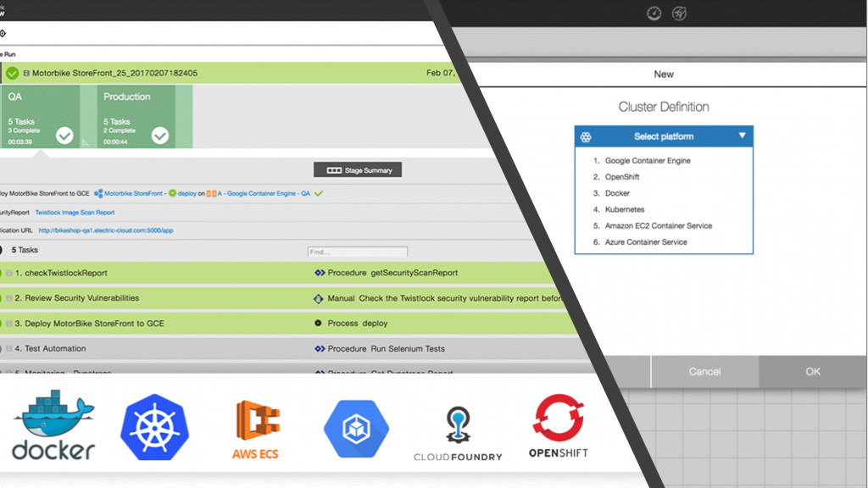
Task: Click the Motorbike StoreFront_25_20170207182405 run title
Action: tap(114, 73)
